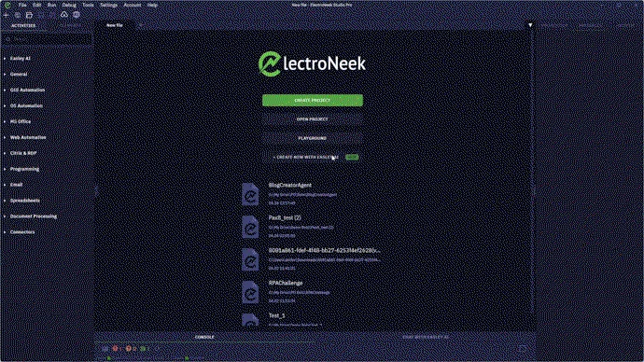
Task: Click the green Create Project button
Action: (313, 100)
